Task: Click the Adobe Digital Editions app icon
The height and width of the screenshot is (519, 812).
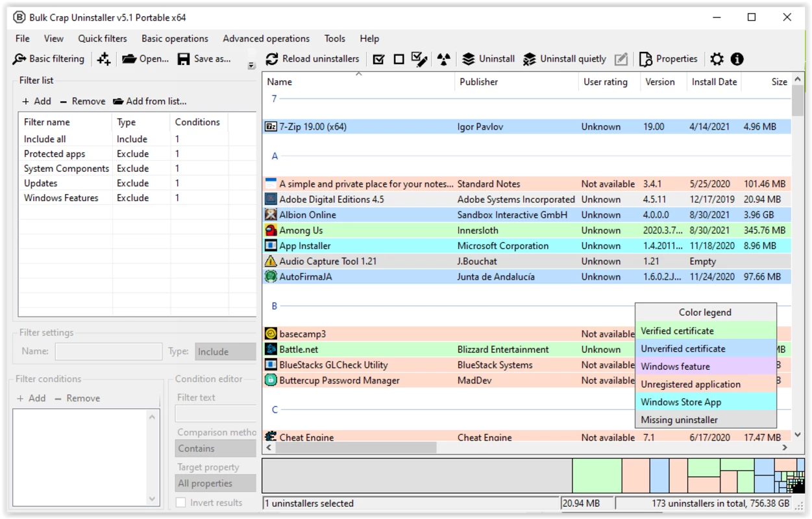Action: click(271, 199)
